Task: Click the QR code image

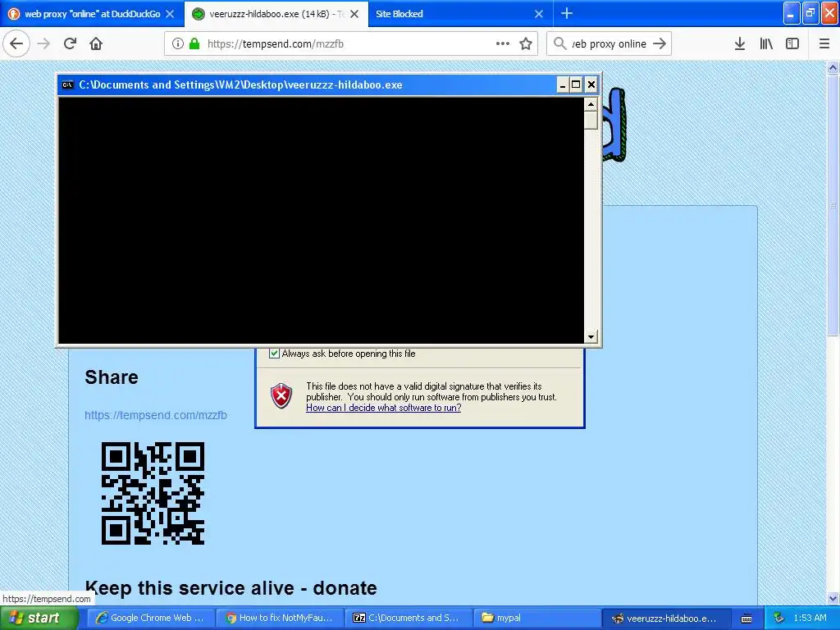Action: (153, 493)
